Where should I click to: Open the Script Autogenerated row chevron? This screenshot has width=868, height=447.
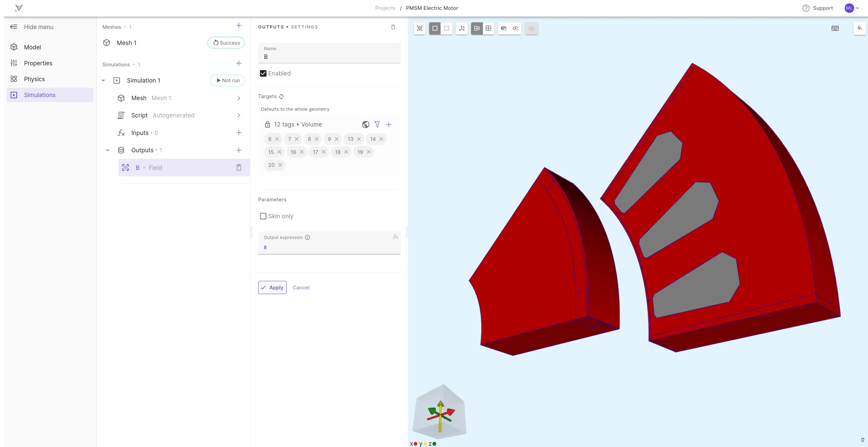click(239, 115)
